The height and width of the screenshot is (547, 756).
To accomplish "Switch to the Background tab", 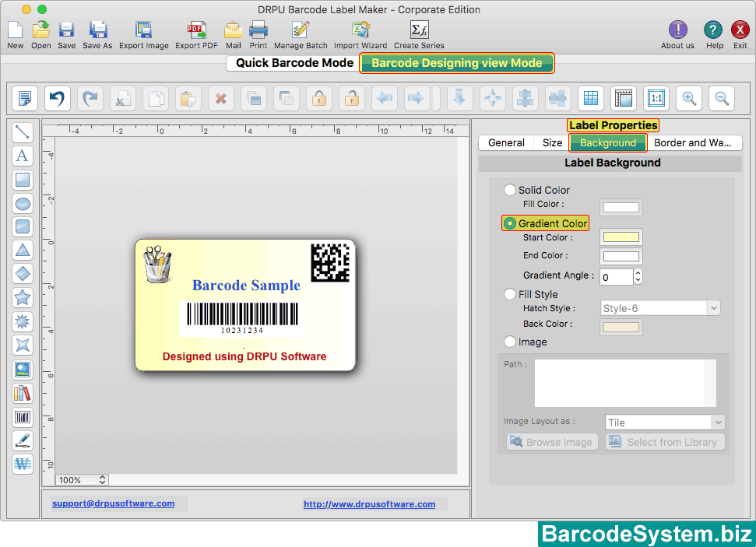I will click(608, 142).
